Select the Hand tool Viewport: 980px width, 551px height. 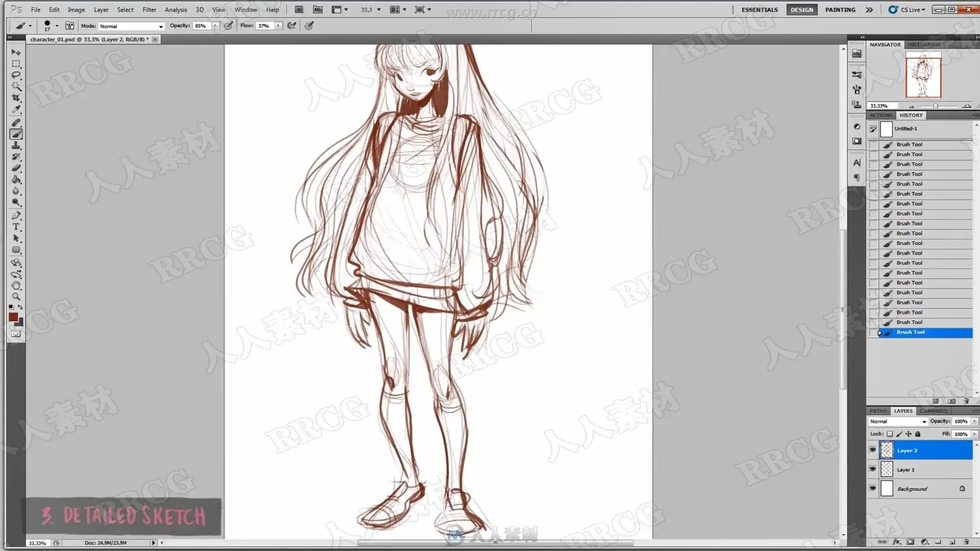[x=16, y=285]
